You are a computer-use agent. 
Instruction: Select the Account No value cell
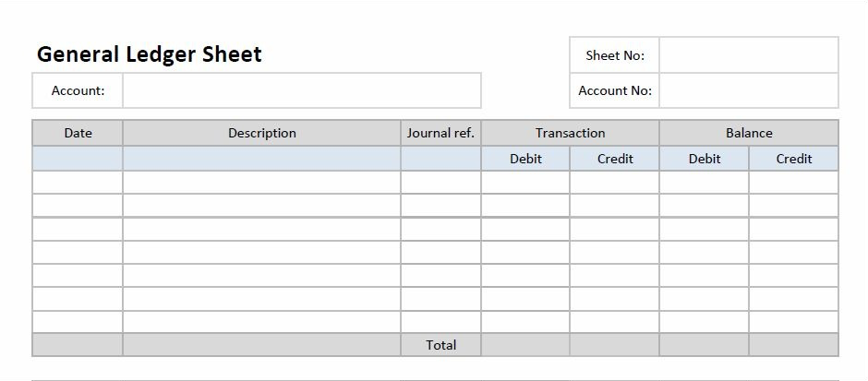click(749, 90)
